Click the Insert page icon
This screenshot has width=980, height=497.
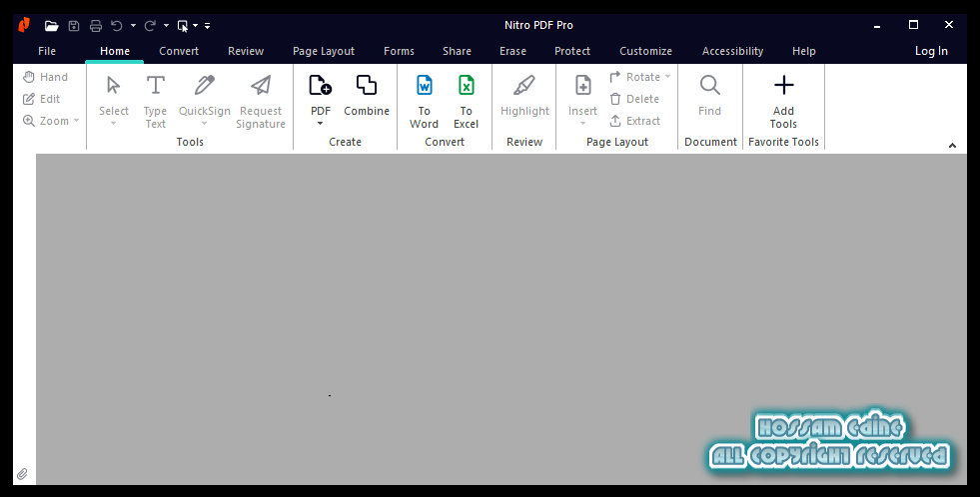[583, 86]
